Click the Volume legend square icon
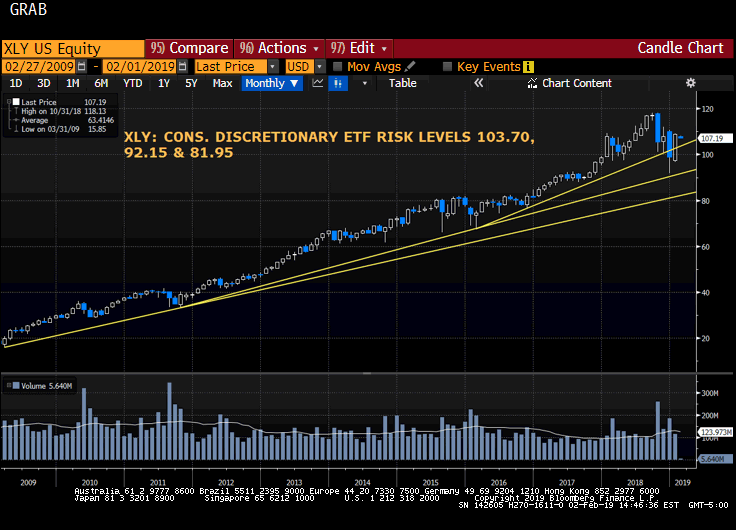The width and height of the screenshot is (736, 530). click(16, 386)
